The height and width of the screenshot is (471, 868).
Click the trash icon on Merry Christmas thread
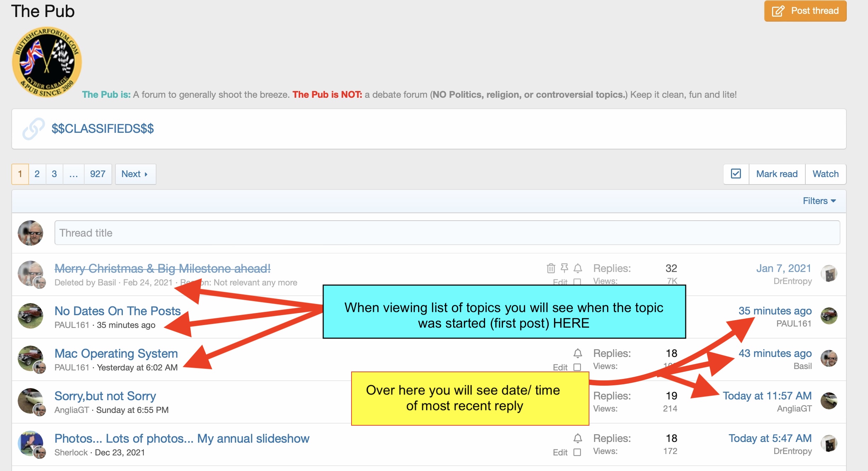click(x=551, y=268)
